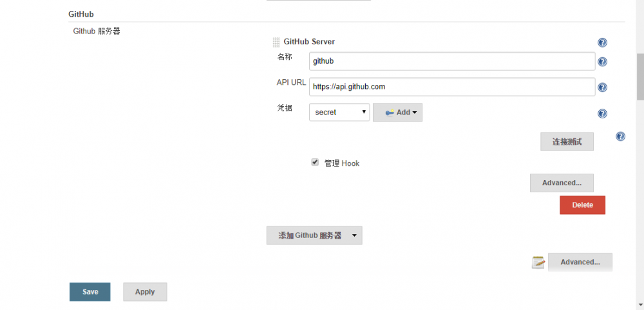The image size is (644, 310).
Task: Click Advanced button under 管理 Hook
Action: (x=562, y=183)
